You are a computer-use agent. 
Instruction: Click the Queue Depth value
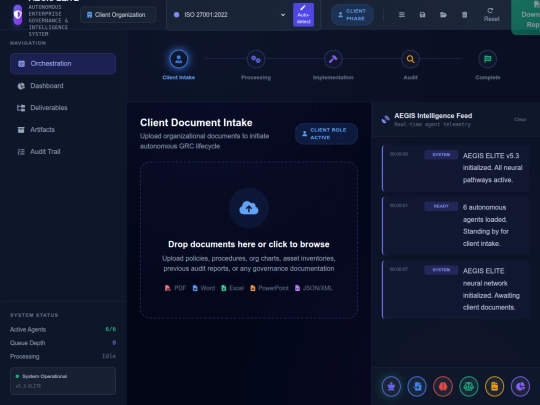click(114, 343)
